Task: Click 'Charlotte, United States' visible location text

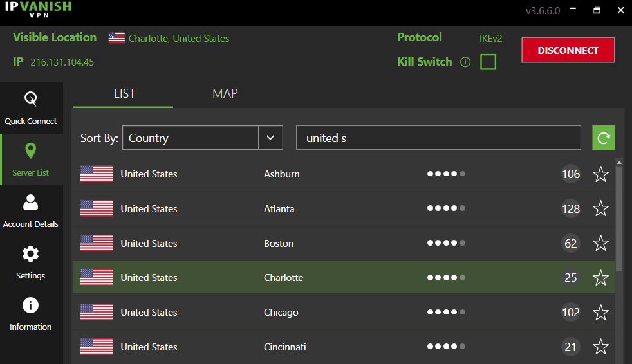Action: point(179,38)
